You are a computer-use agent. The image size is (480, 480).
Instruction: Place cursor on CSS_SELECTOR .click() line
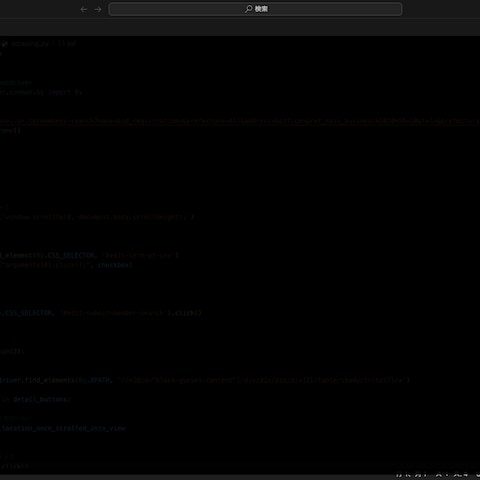tap(101, 313)
